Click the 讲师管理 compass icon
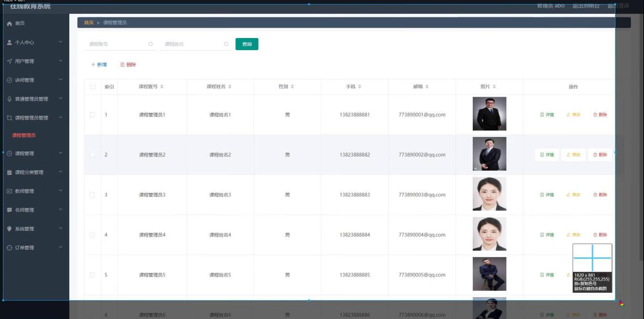 tap(9, 80)
